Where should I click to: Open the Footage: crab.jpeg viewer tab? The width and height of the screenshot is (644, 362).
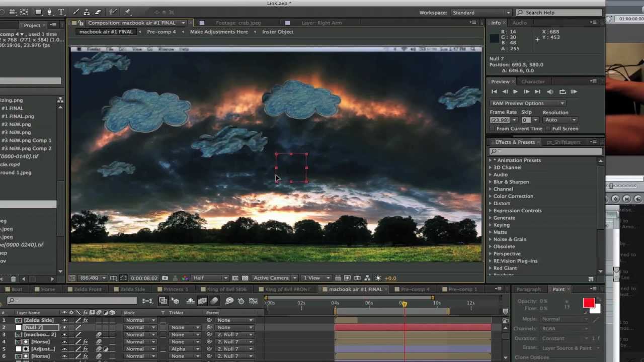click(238, 23)
